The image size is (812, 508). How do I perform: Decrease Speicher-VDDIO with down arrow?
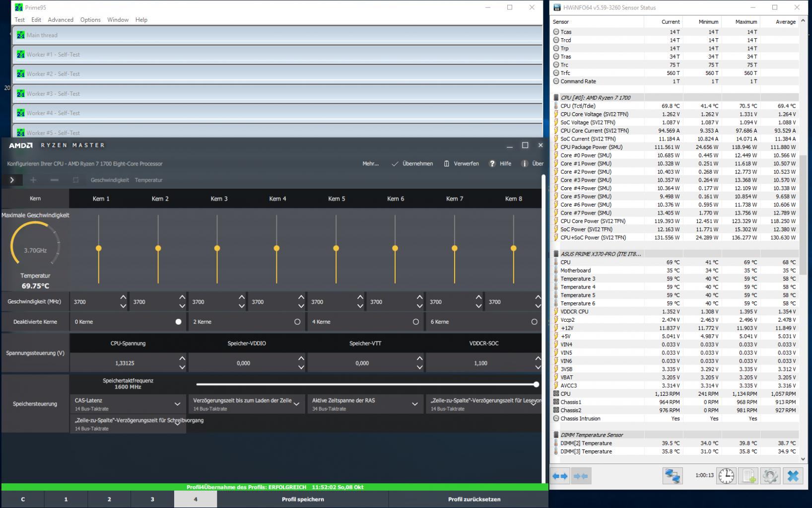coord(301,367)
